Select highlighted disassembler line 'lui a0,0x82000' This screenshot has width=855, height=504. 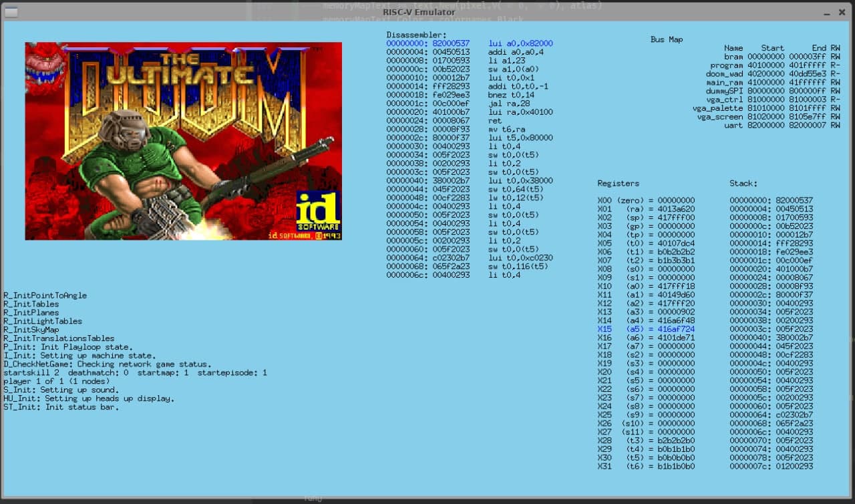click(470, 43)
